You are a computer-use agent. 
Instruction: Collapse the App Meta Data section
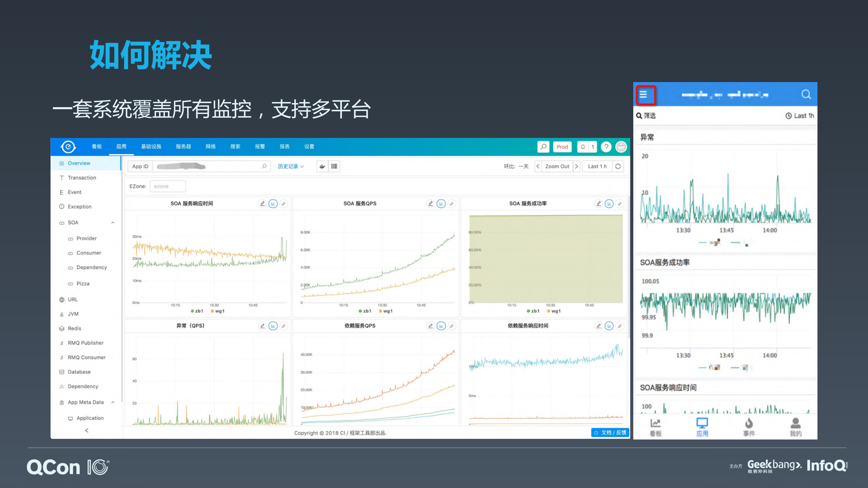point(113,402)
